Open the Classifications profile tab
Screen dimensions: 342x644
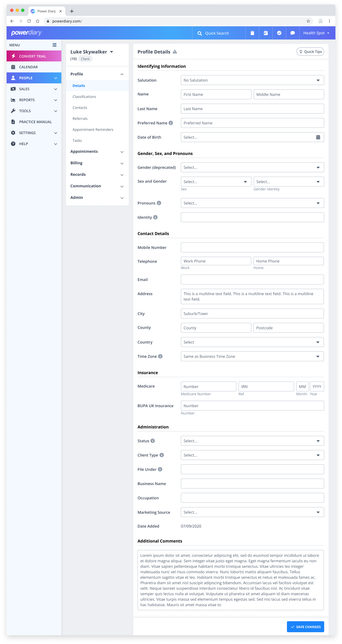(x=84, y=97)
